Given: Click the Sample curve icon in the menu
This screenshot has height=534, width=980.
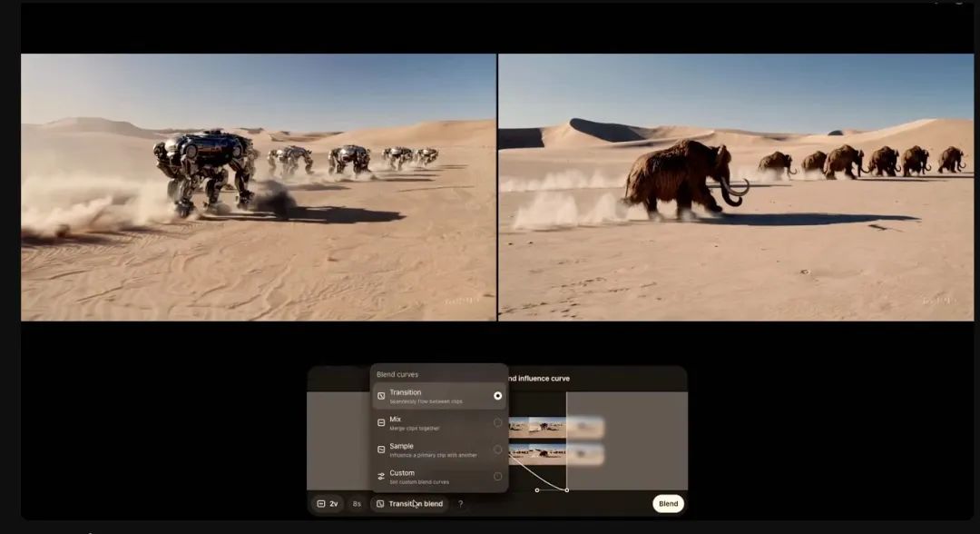Looking at the screenshot, I should click(381, 450).
